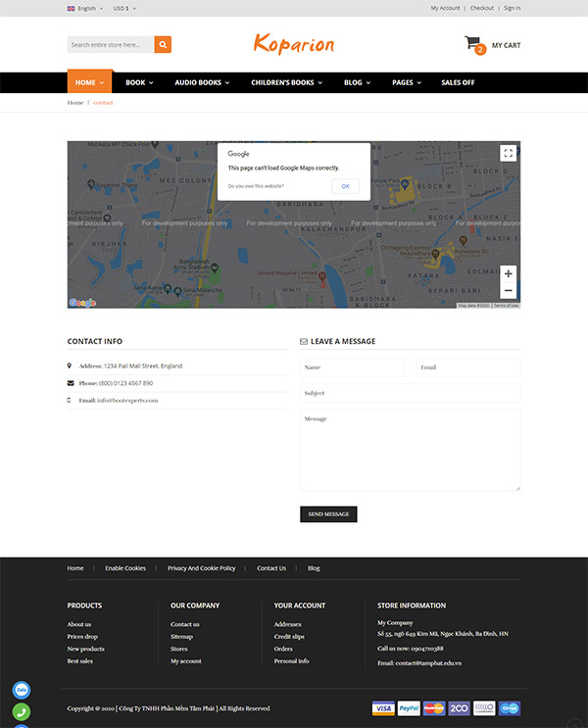Screen dimensions: 588x728
Task: Open the Privacy And Cookie Policy link
Action: click(201, 568)
